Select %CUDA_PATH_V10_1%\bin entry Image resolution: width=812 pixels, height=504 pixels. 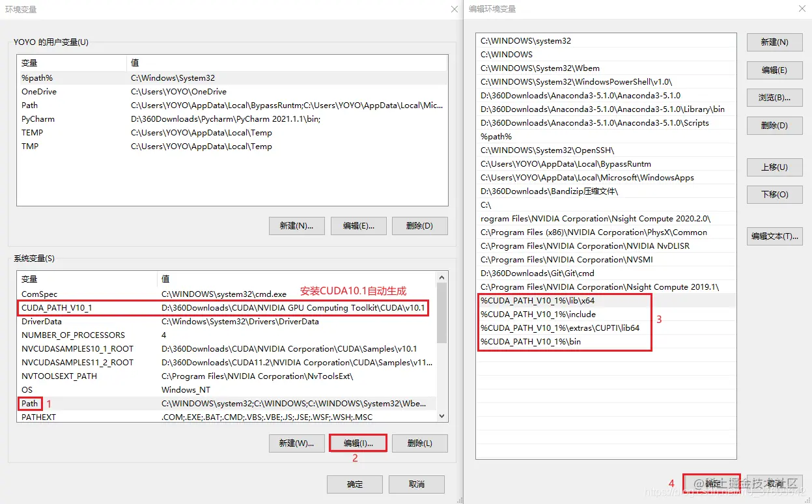click(x=606, y=341)
